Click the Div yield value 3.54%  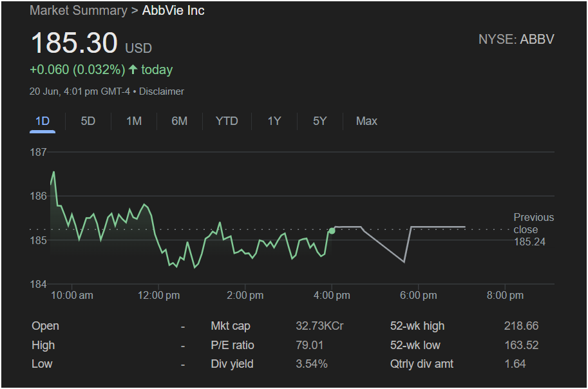point(312,364)
